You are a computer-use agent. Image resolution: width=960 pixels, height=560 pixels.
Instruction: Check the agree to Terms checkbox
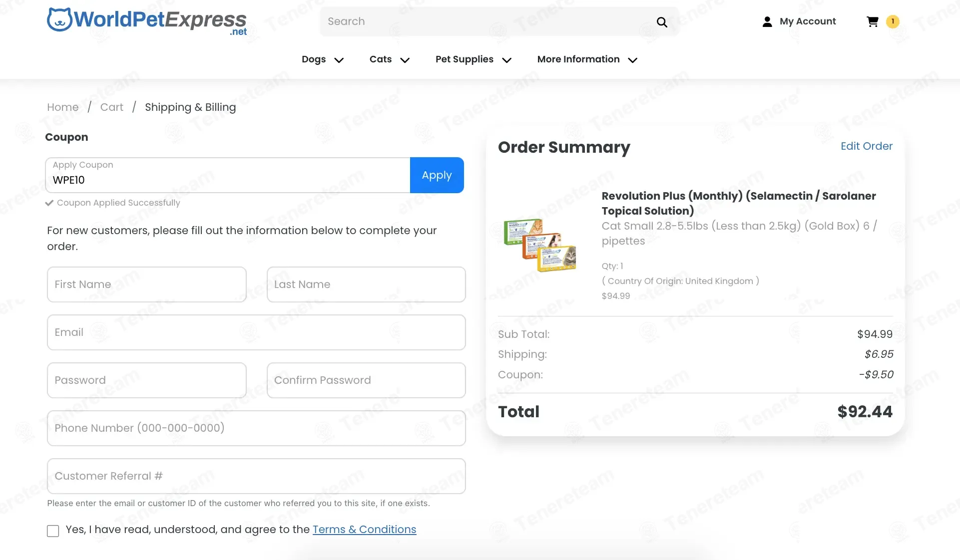(53, 531)
